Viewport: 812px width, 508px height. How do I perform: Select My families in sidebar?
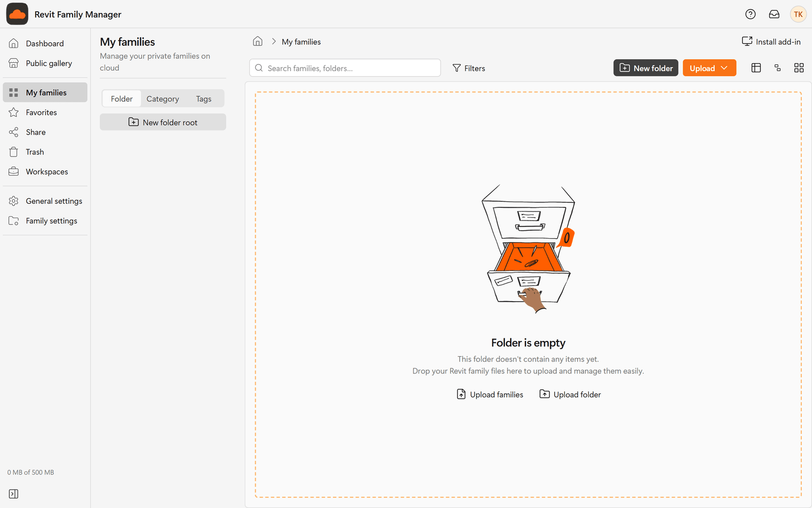pyautogui.click(x=45, y=92)
